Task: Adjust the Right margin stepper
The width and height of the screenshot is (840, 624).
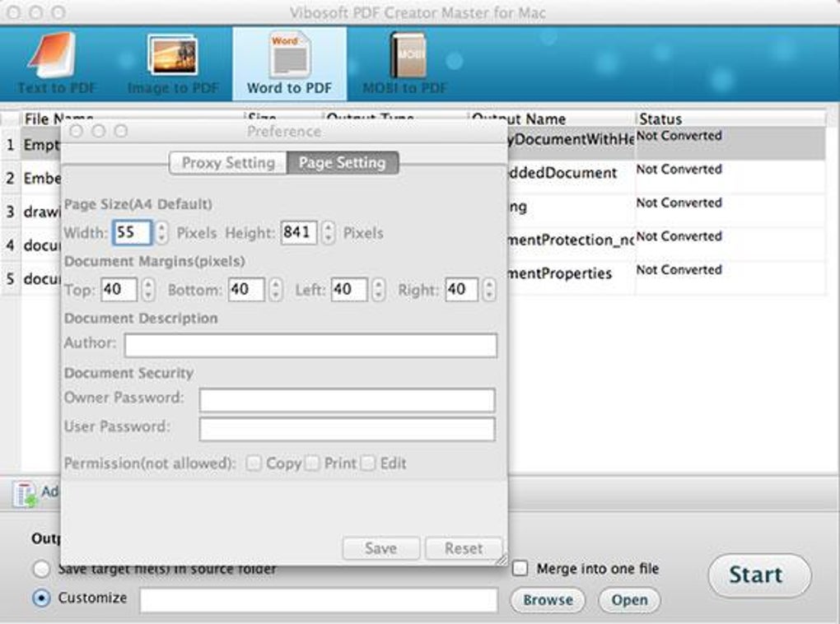Action: pos(488,290)
